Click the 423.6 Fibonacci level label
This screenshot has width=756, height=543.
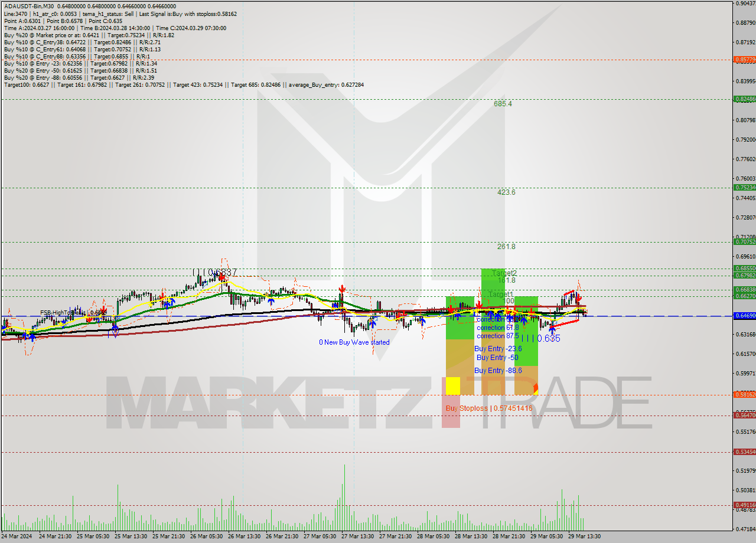pyautogui.click(x=506, y=192)
